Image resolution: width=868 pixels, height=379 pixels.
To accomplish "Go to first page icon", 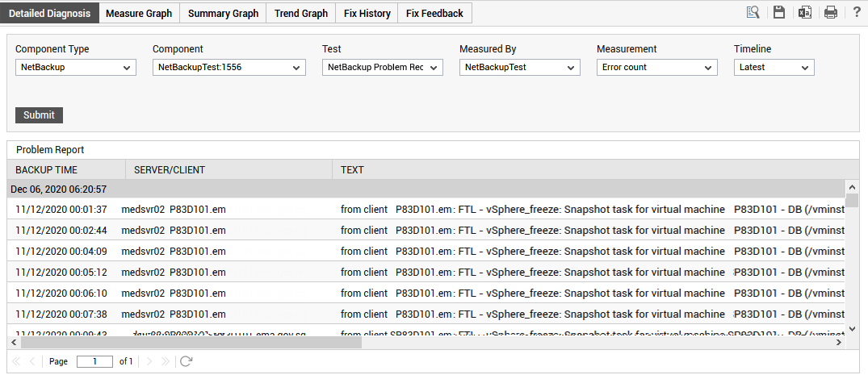I will point(16,361).
